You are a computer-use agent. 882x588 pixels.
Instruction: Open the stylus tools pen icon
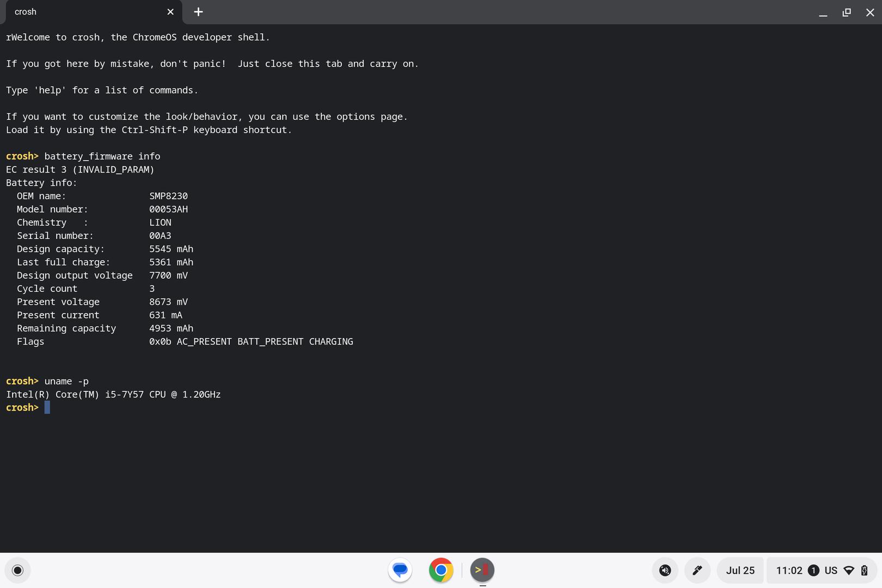(x=697, y=570)
